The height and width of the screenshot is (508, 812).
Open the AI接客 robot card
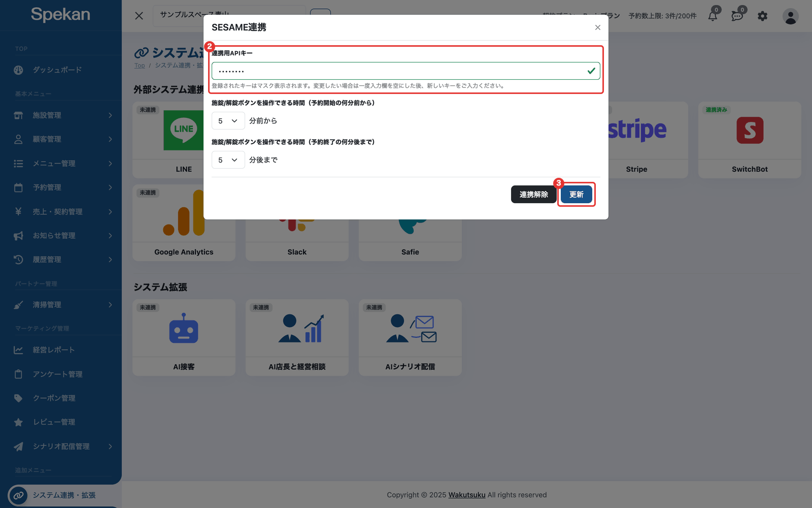coord(184,338)
